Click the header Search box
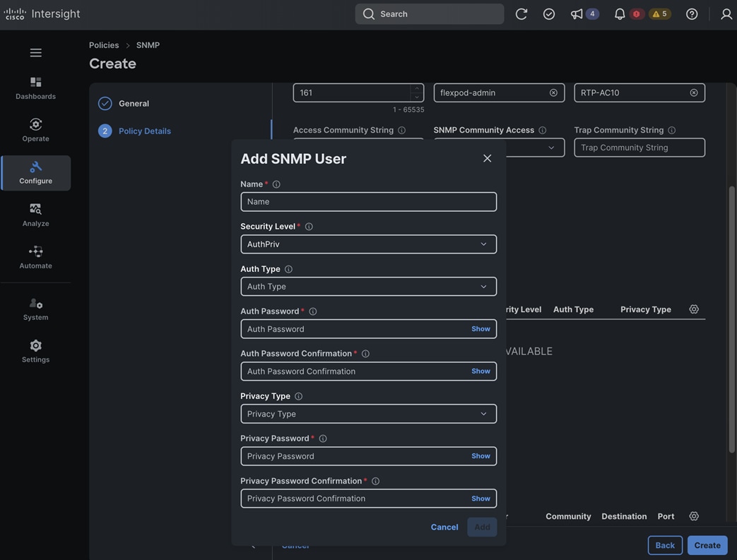The height and width of the screenshot is (560, 737). [430, 14]
